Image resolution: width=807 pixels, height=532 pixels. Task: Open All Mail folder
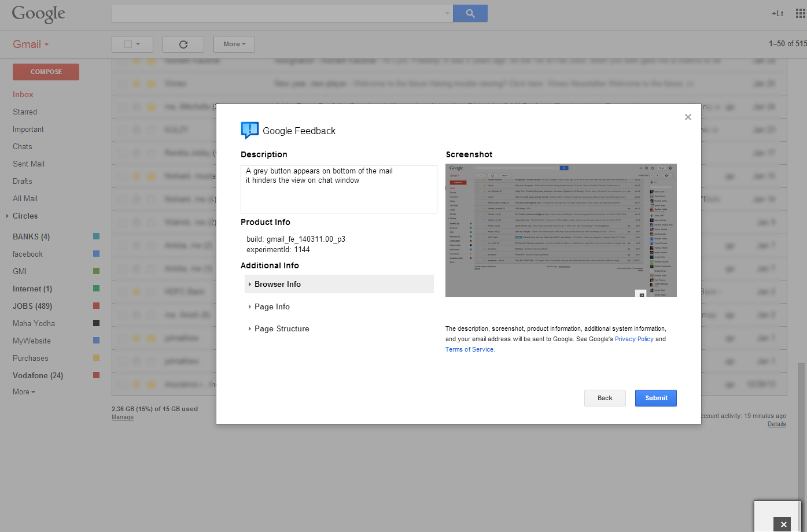tap(25, 198)
